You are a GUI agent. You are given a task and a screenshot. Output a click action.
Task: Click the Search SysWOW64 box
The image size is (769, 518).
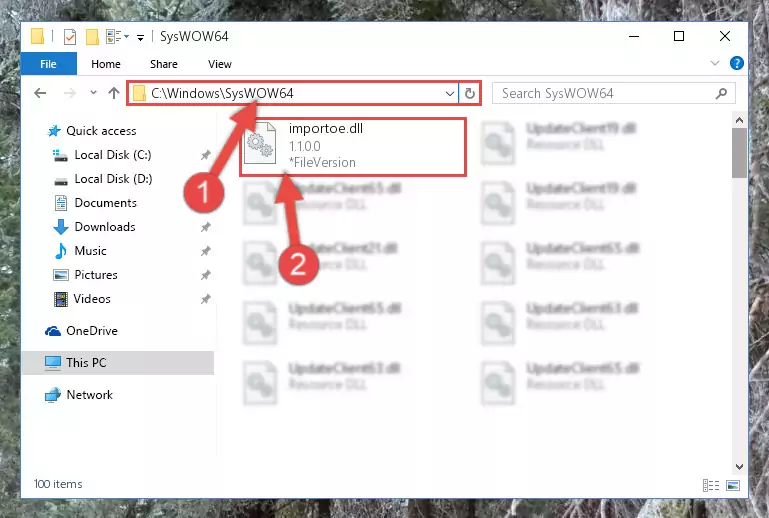click(613, 93)
